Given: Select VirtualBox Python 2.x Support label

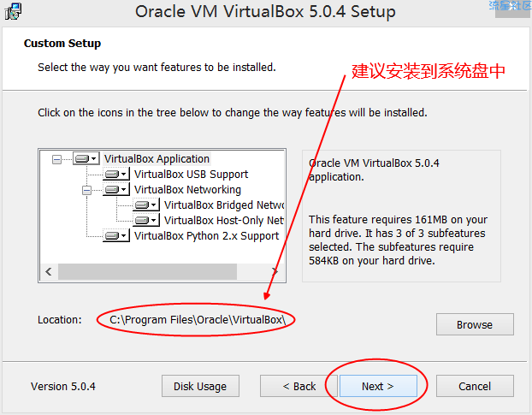Looking at the screenshot, I should coord(206,236).
